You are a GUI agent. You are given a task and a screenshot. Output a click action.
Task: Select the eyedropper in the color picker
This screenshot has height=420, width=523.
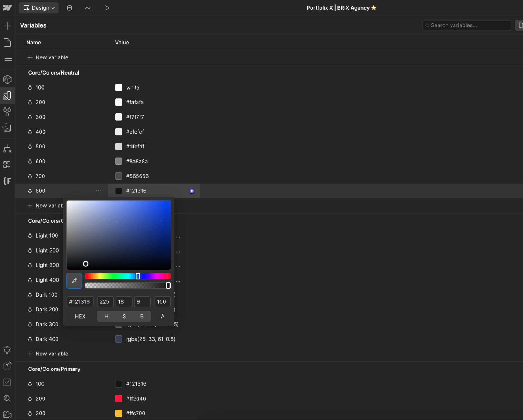(x=74, y=281)
